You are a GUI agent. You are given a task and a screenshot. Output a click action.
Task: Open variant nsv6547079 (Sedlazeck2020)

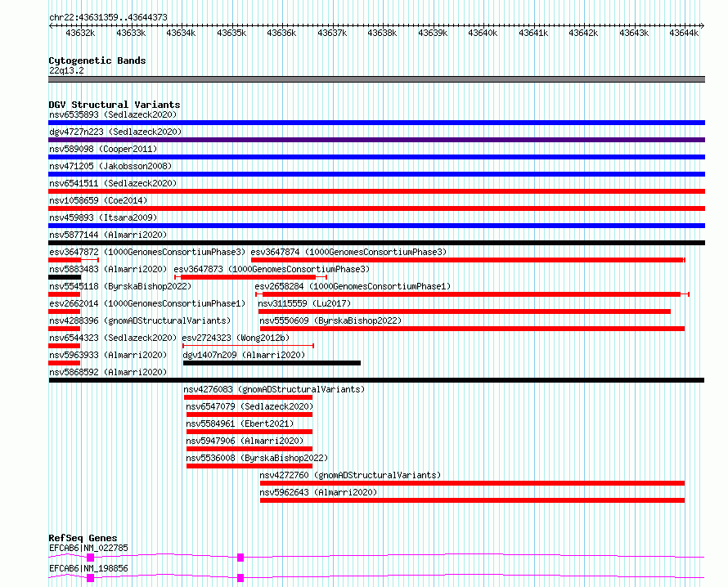pyautogui.click(x=249, y=406)
